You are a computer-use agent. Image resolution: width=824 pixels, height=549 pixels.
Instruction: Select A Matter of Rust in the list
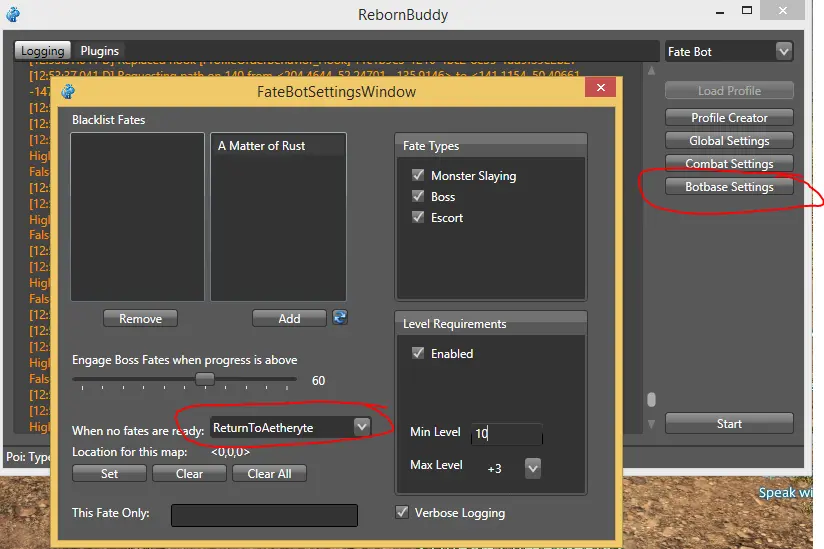[278, 146]
